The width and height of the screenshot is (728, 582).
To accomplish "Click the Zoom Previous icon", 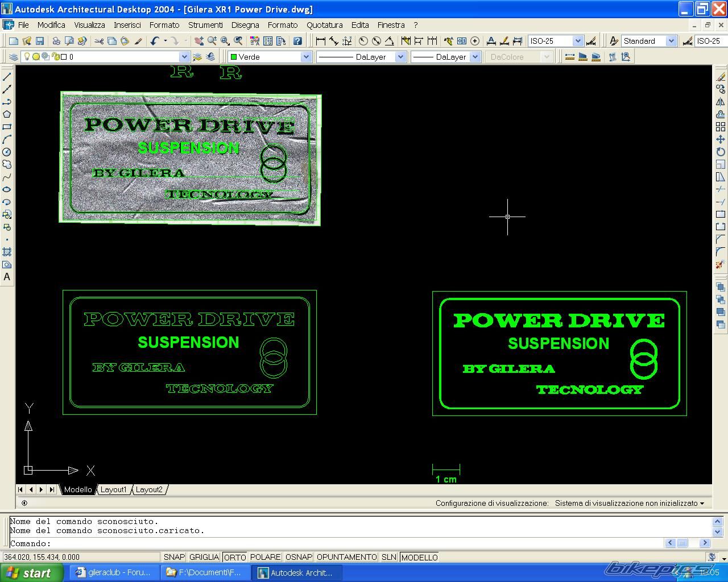I will pyautogui.click(x=238, y=41).
